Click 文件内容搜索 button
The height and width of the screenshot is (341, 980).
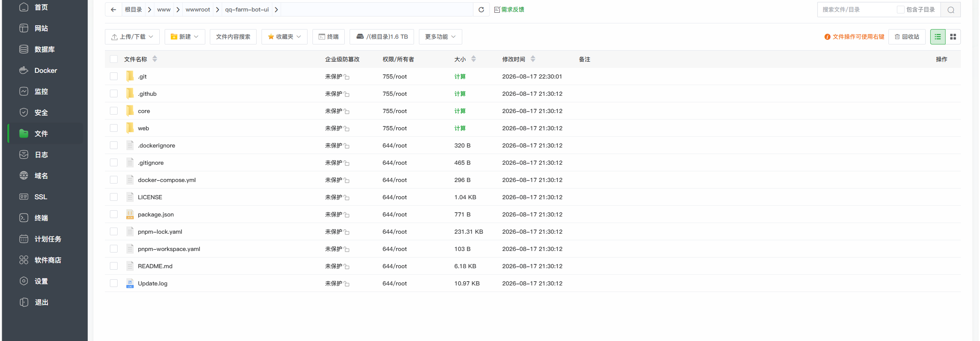point(233,37)
